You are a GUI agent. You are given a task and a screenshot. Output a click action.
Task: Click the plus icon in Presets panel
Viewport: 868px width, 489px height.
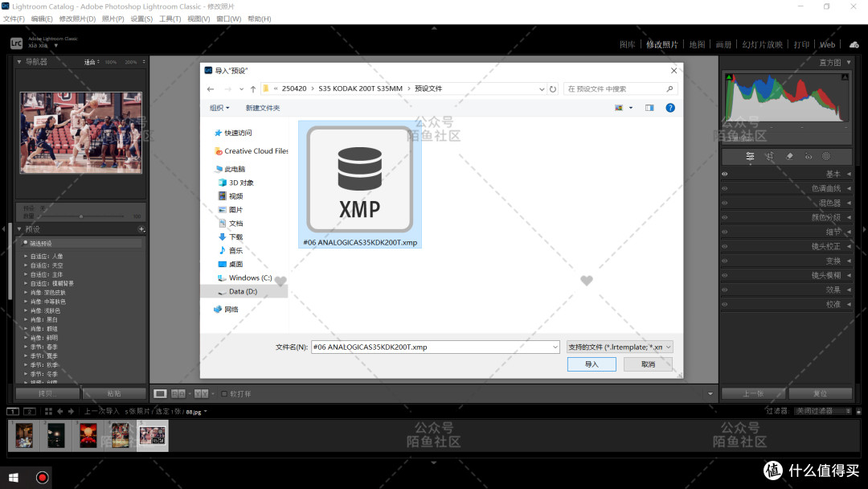[x=141, y=228]
